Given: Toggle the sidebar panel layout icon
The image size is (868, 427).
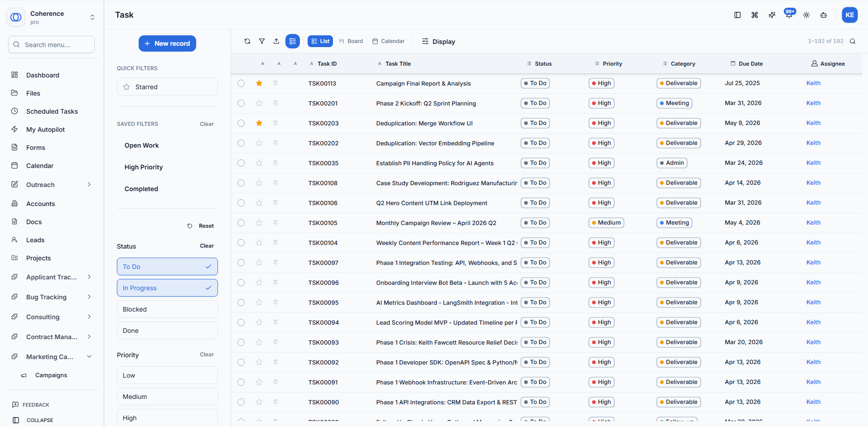Looking at the screenshot, I should point(738,15).
